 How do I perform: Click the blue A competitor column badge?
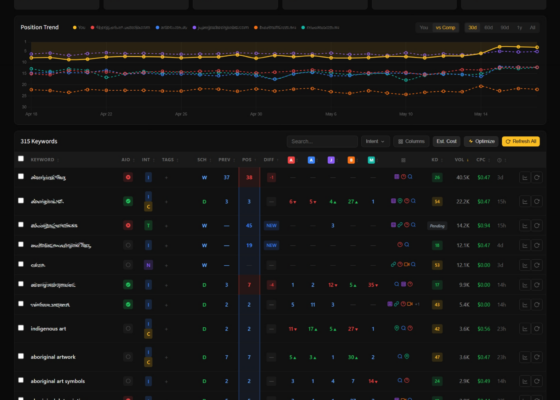pyautogui.click(x=311, y=160)
